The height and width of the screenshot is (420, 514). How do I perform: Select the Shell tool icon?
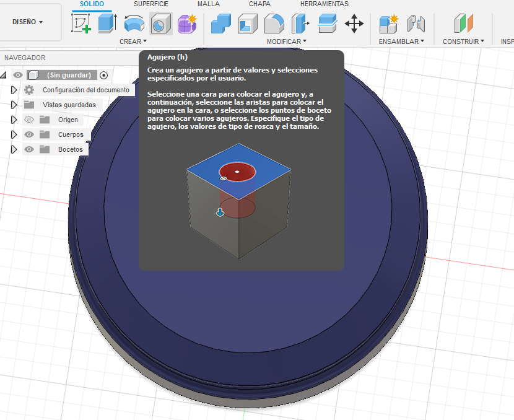tap(248, 24)
